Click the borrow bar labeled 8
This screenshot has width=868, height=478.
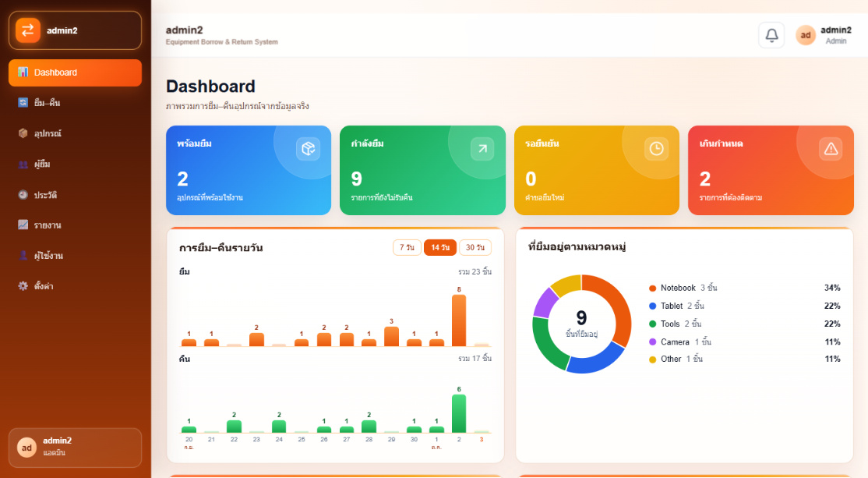click(x=459, y=320)
